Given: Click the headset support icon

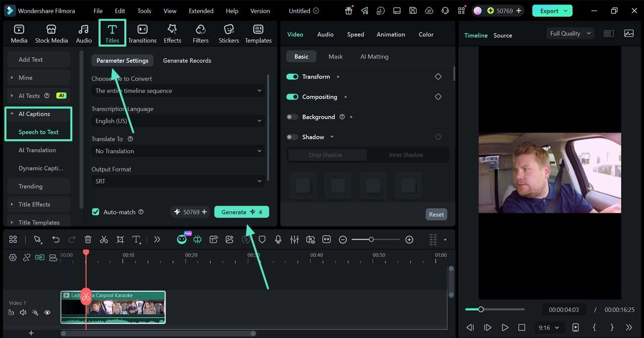Looking at the screenshot, I should pyautogui.click(x=445, y=10).
